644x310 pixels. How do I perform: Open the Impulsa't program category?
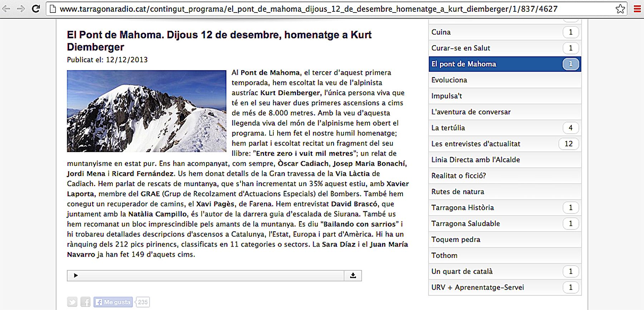(505, 96)
